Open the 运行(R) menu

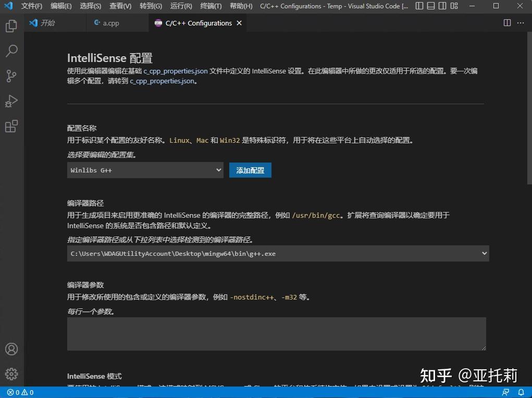click(x=181, y=6)
